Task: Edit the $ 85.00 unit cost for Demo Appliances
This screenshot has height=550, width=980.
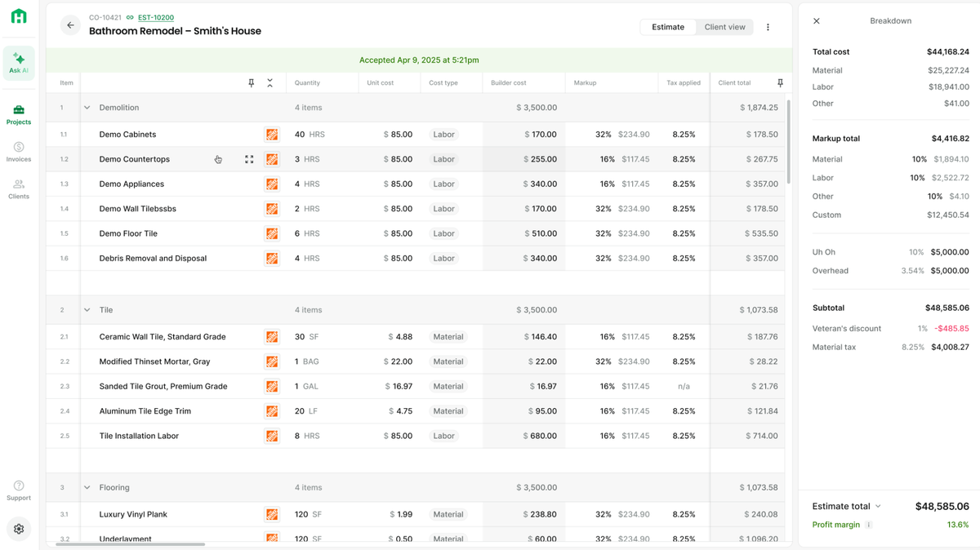Action: tap(399, 184)
